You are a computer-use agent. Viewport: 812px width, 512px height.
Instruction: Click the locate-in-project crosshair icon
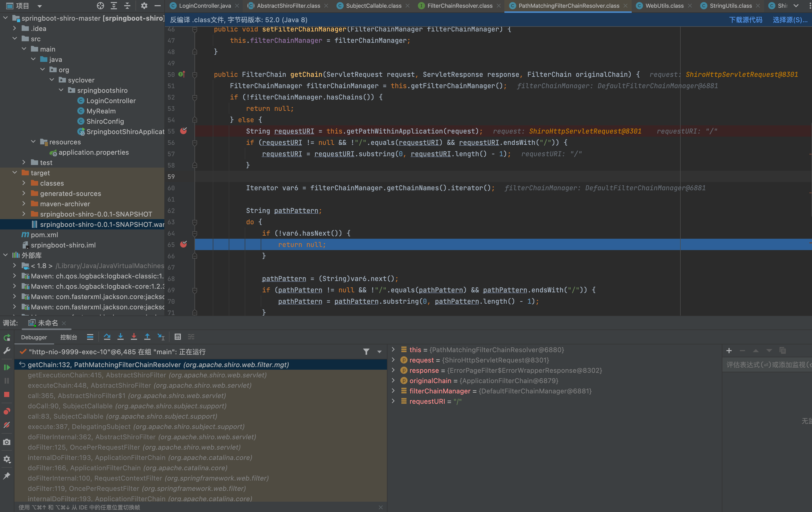pyautogui.click(x=100, y=6)
